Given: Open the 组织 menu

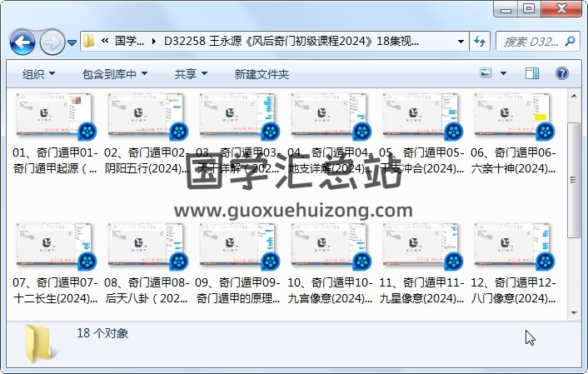Looking at the screenshot, I should coord(38,74).
